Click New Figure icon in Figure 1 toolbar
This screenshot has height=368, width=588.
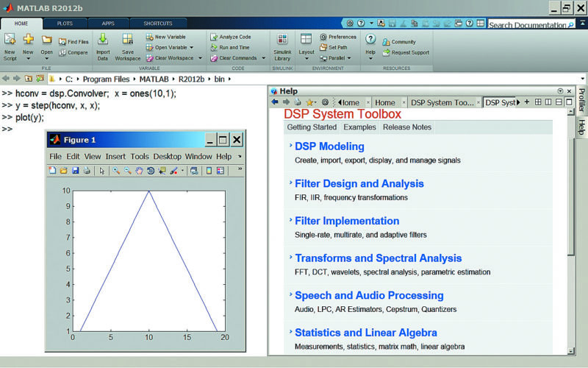pyautogui.click(x=52, y=171)
